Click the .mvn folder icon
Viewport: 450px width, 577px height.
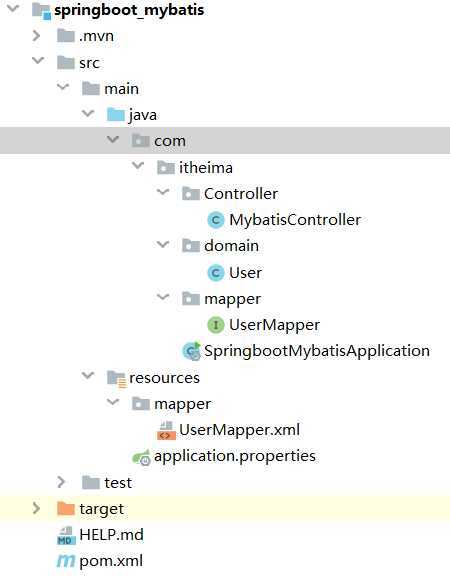[x=66, y=36]
